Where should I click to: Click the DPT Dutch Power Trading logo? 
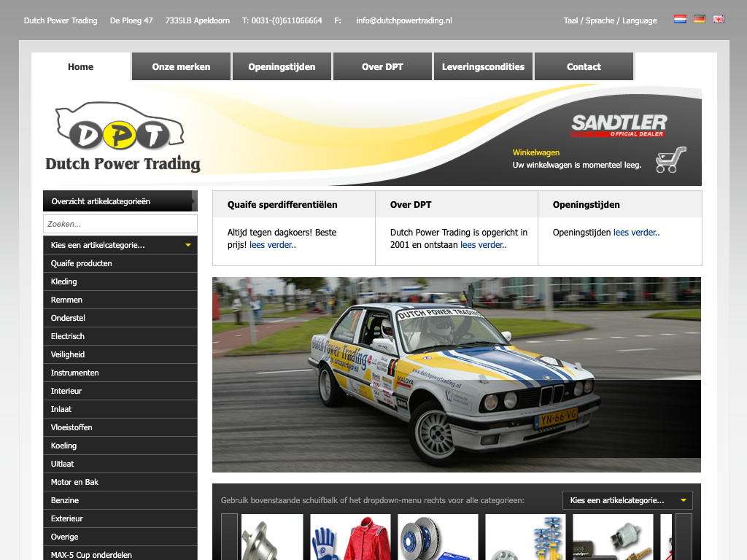[x=123, y=137]
